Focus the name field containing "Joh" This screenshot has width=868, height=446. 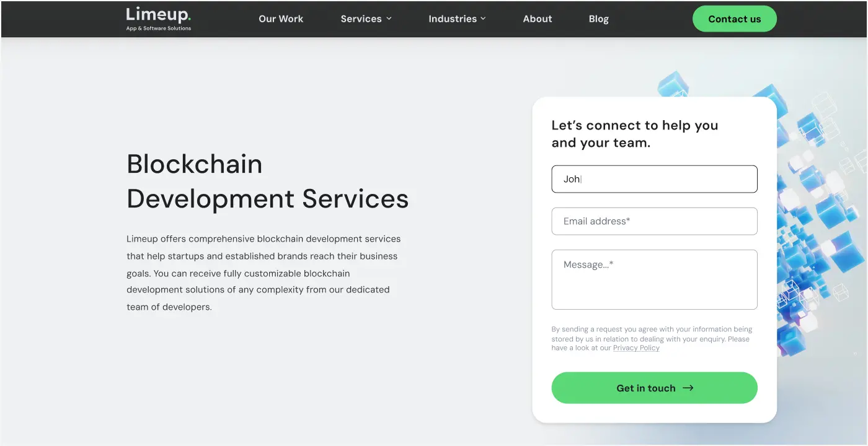coord(654,179)
